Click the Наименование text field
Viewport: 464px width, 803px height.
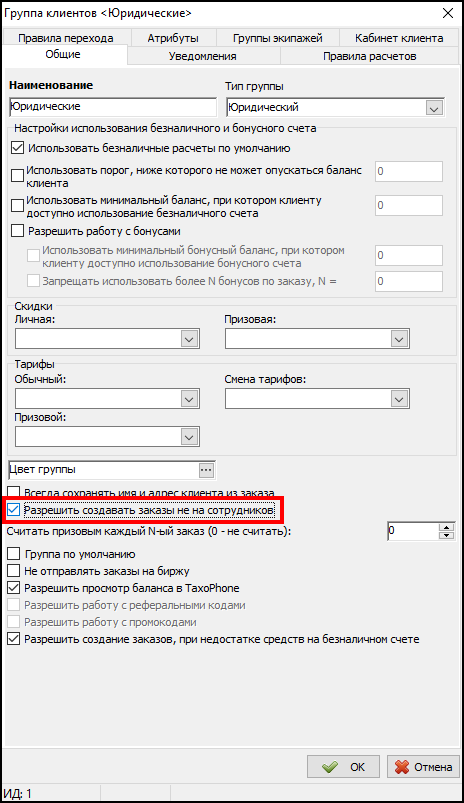point(113,107)
